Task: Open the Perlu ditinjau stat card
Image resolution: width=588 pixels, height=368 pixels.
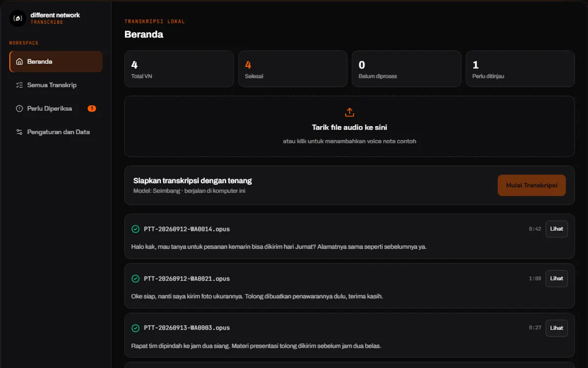Action: point(520,69)
